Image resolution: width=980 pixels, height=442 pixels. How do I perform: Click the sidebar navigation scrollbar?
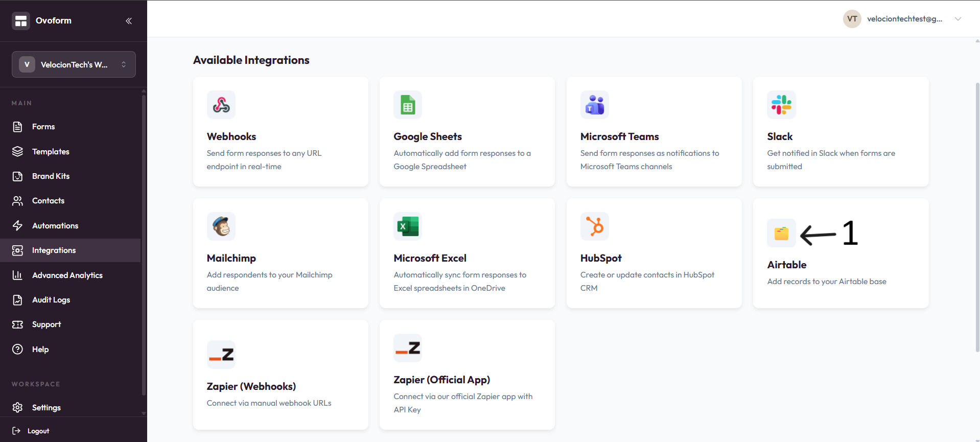click(144, 245)
